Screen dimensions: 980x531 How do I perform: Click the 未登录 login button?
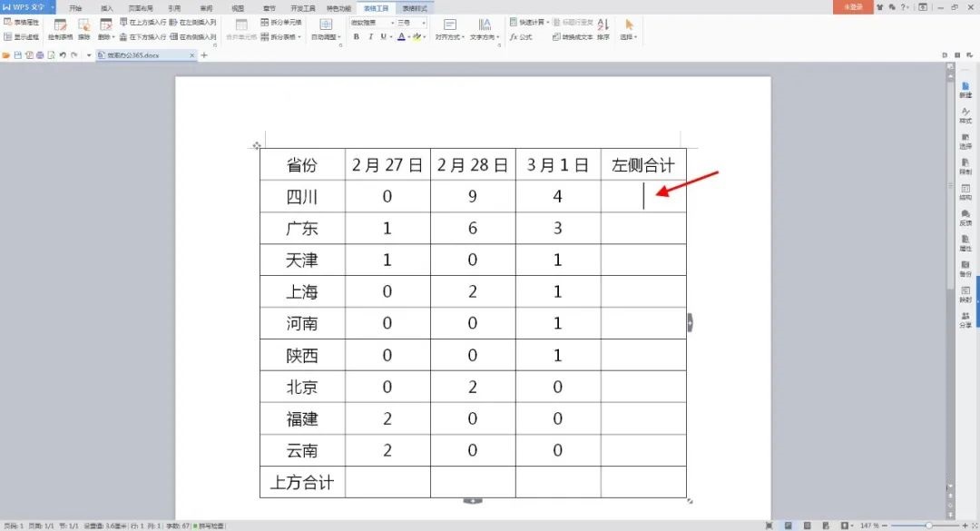coord(853,6)
